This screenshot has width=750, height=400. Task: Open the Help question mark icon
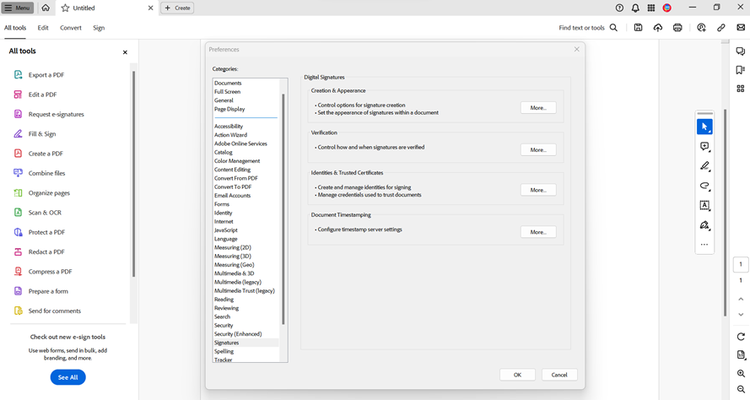(619, 8)
